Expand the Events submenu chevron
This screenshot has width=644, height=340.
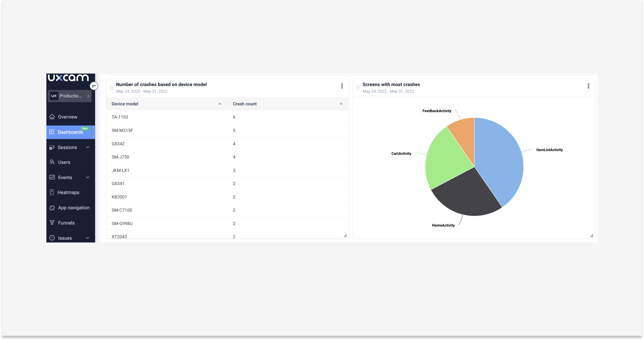[88, 177]
